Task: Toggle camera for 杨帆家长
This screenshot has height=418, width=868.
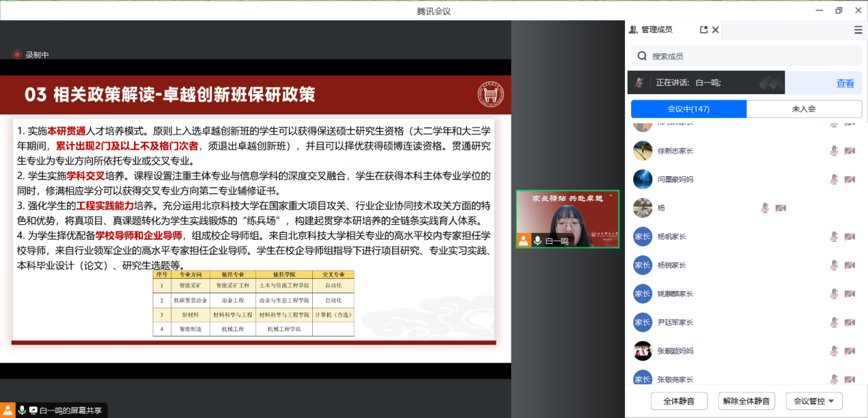Action: pos(850,236)
